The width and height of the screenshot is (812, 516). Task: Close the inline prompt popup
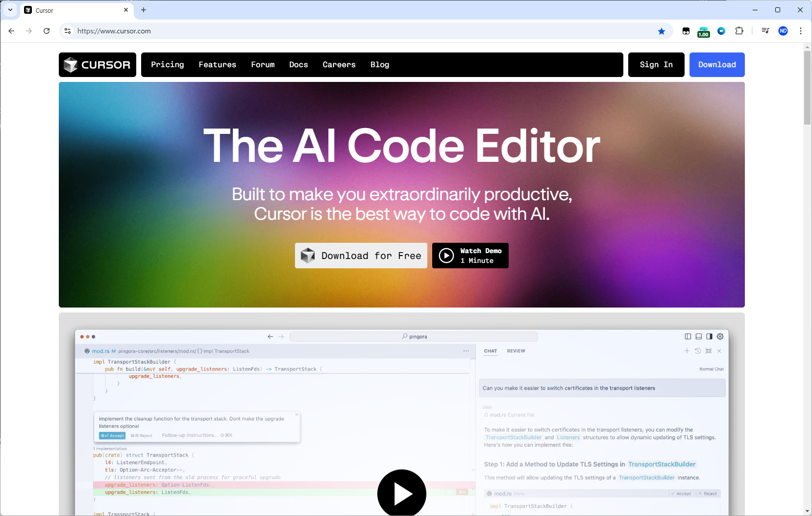pos(296,415)
